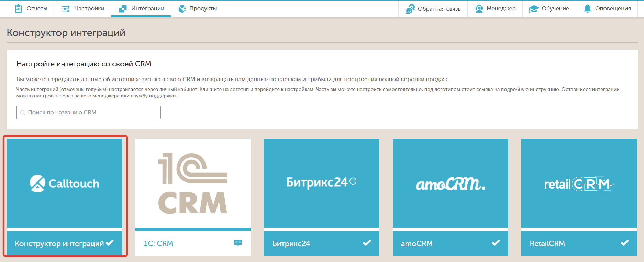Image resolution: width=644 pixels, height=262 pixels.
Task: Open the Интеграции tab
Action: tap(141, 9)
